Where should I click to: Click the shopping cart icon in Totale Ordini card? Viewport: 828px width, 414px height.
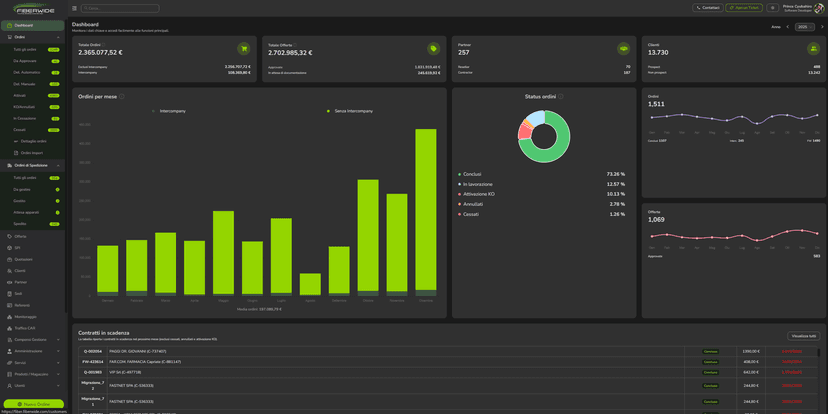(x=243, y=48)
